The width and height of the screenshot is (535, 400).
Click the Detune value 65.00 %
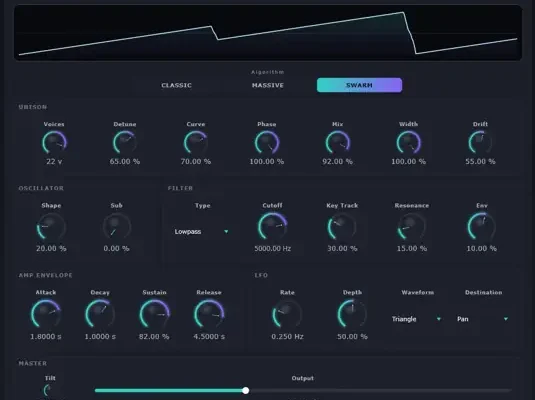pyautogui.click(x=125, y=161)
